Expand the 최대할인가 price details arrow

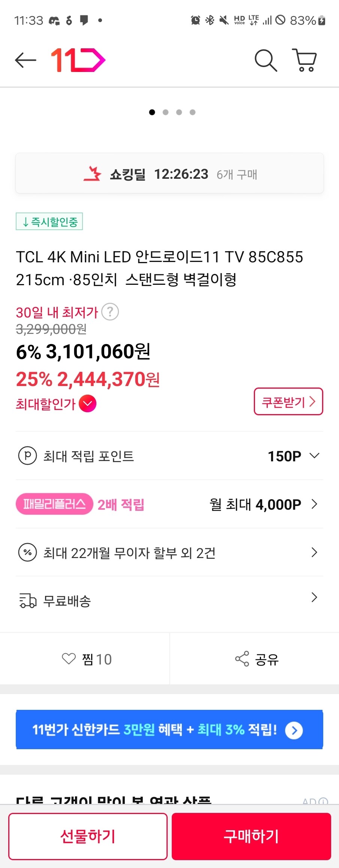[88, 404]
